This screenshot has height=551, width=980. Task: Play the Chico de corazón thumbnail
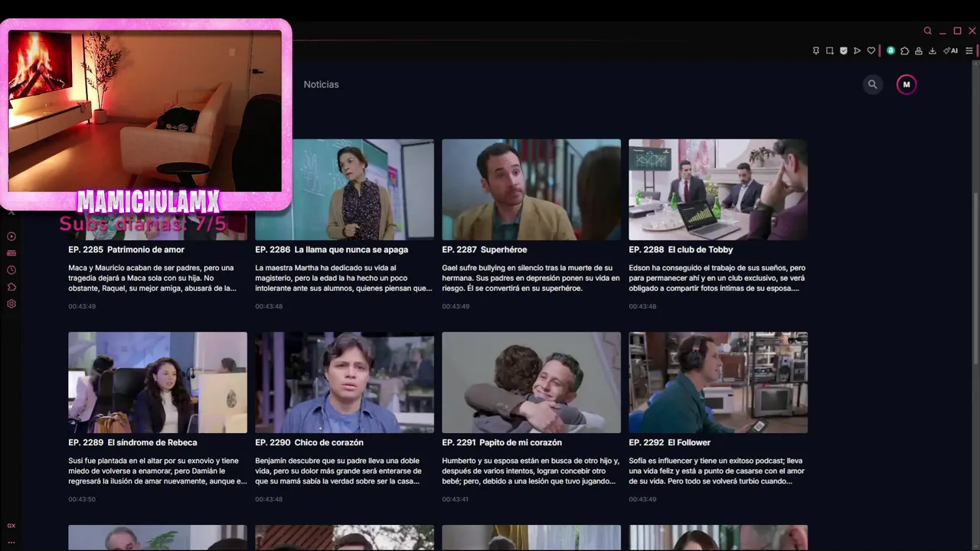345,382
